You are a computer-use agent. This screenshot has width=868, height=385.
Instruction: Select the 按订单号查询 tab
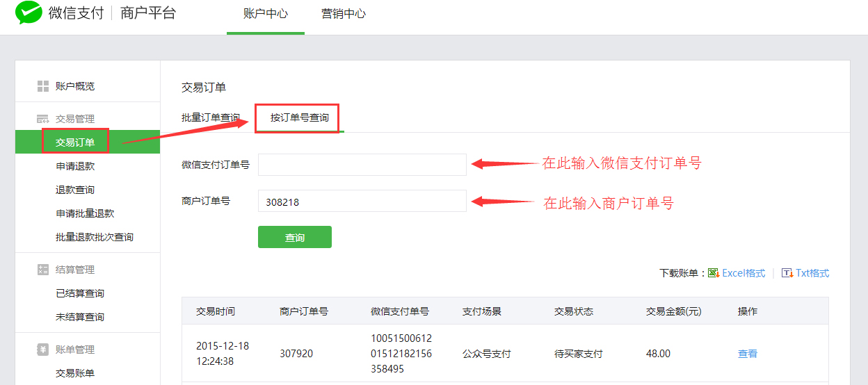300,117
